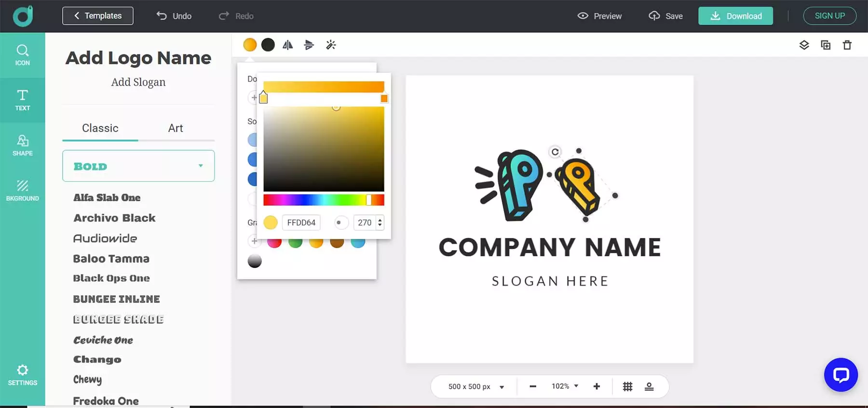868x408 pixels.
Task: Click the hue rainbow slider
Action: point(324,200)
